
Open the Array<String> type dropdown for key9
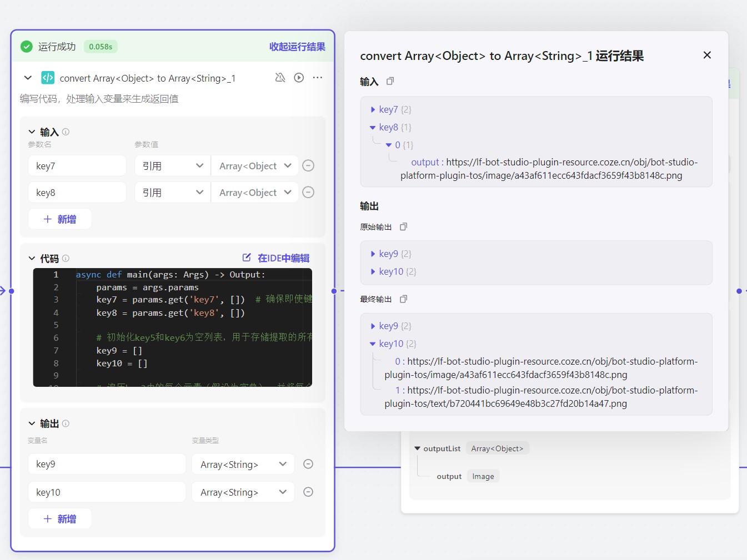pyautogui.click(x=243, y=464)
